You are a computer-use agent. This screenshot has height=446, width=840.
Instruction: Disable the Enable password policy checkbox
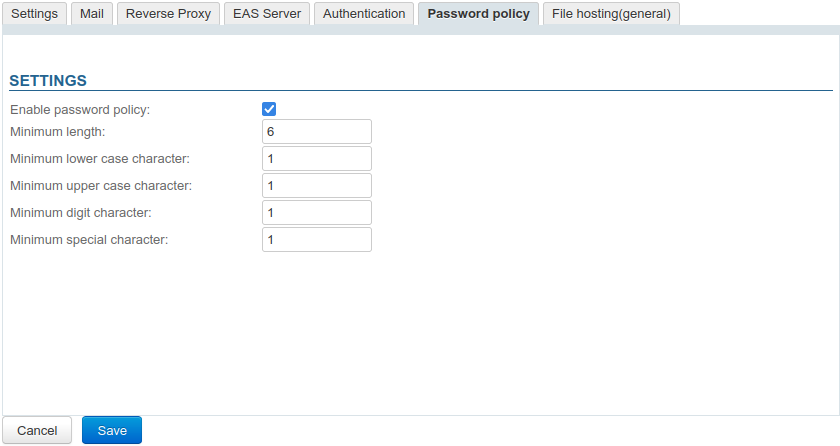(x=269, y=109)
